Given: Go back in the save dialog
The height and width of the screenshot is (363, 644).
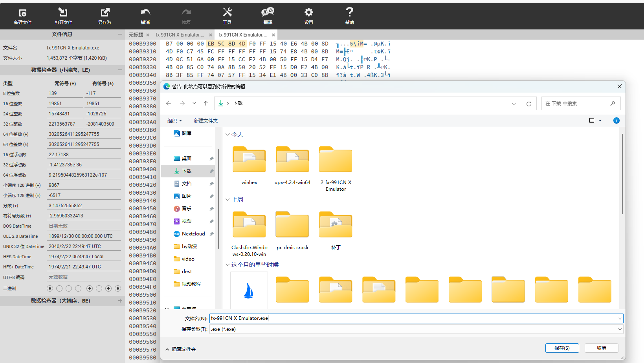Looking at the screenshot, I should coord(169,103).
